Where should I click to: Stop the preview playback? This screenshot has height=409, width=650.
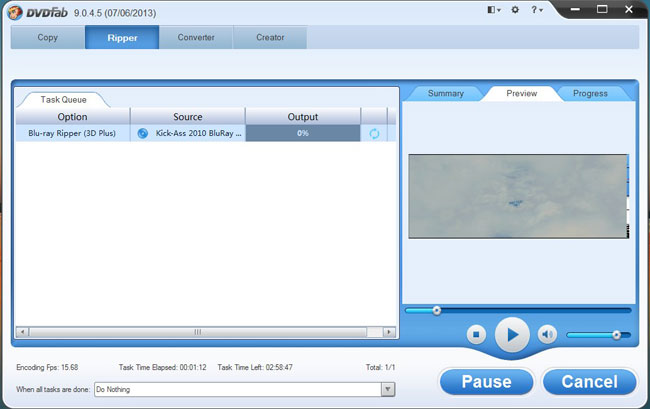(x=476, y=334)
